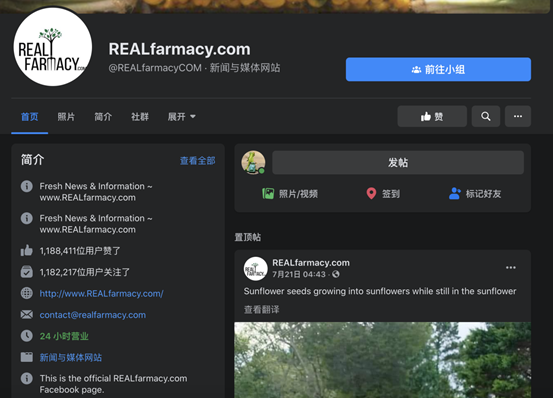
Task: Like the page with 赞 button
Action: click(432, 116)
